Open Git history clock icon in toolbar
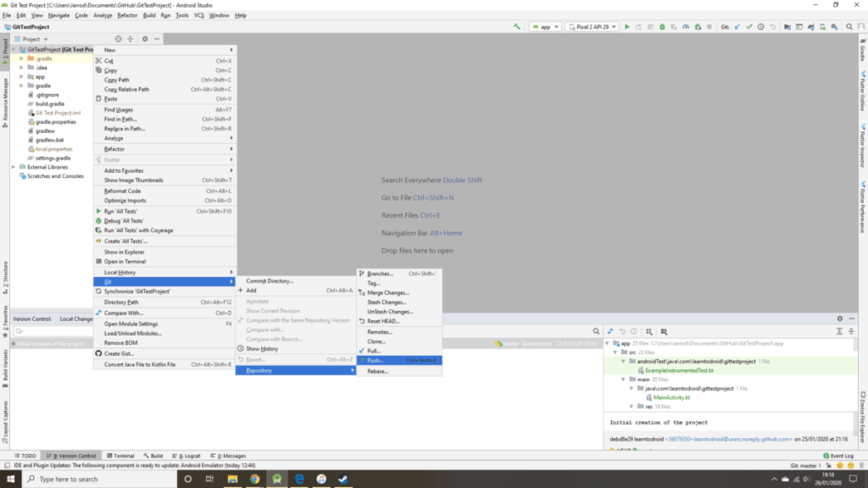Viewport: 868px width, 488px height. click(x=761, y=27)
